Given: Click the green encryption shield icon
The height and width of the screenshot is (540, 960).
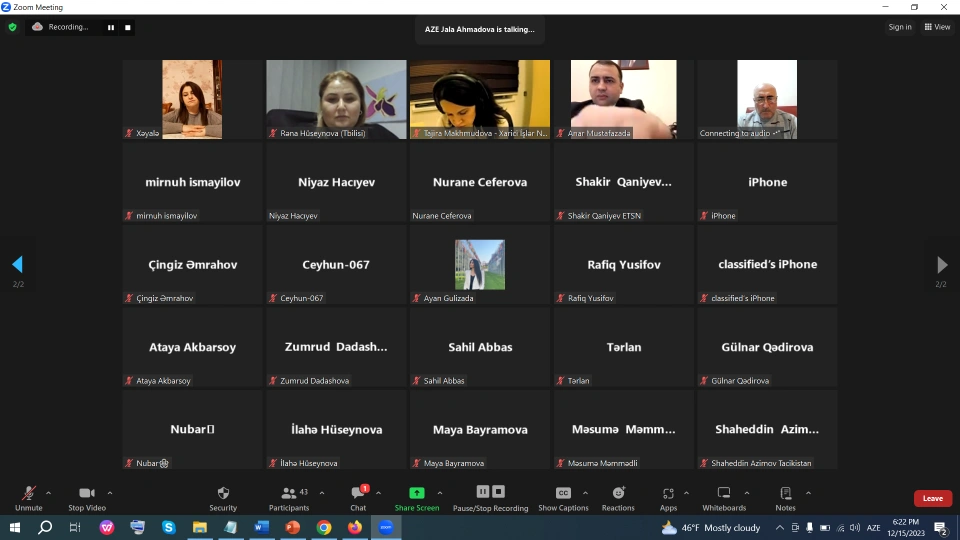Looking at the screenshot, I should click(x=13, y=27).
